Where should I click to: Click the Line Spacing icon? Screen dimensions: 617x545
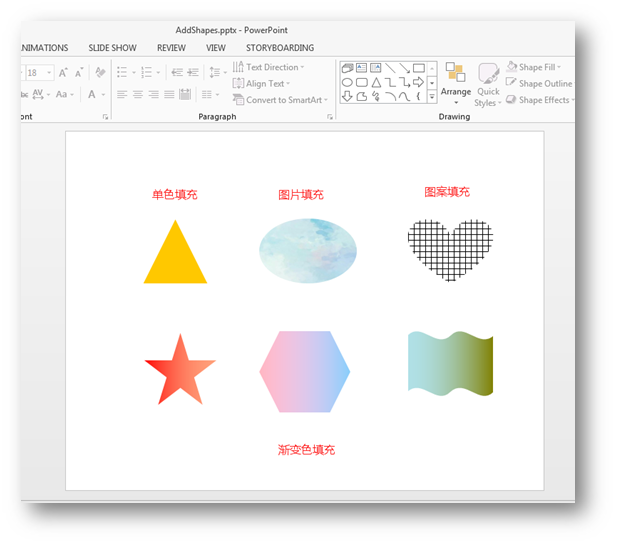click(215, 72)
